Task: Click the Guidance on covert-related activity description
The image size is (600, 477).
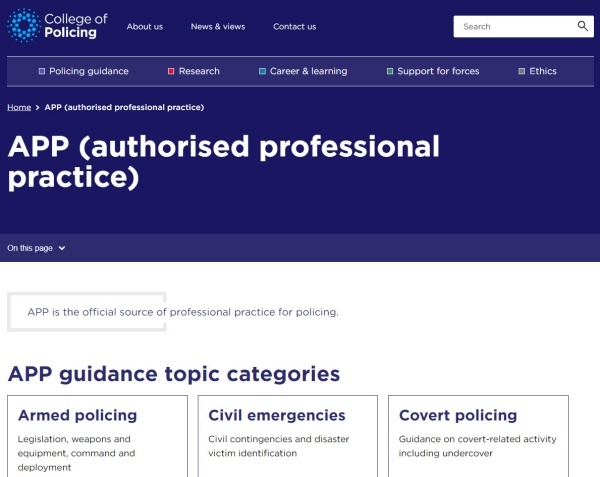Action: point(478,446)
